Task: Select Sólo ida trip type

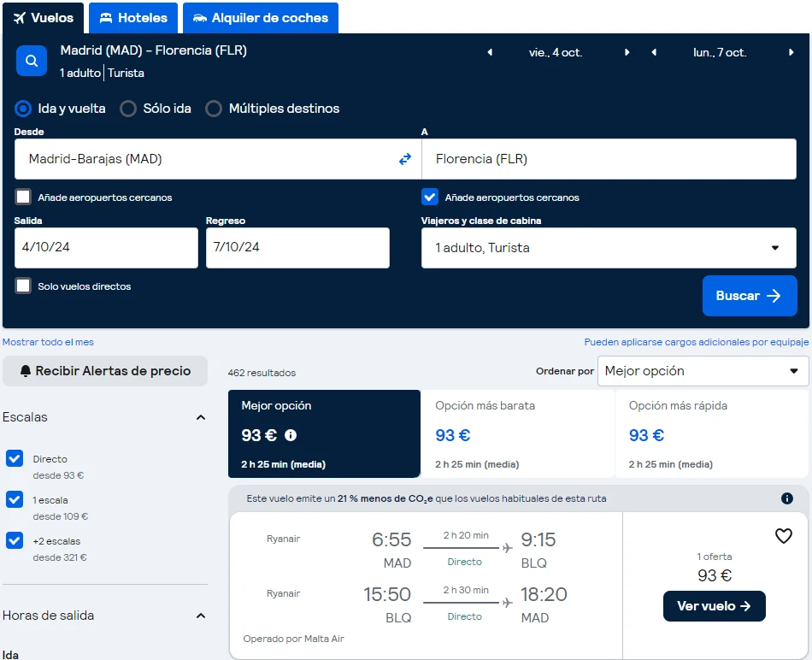Action: click(128, 109)
